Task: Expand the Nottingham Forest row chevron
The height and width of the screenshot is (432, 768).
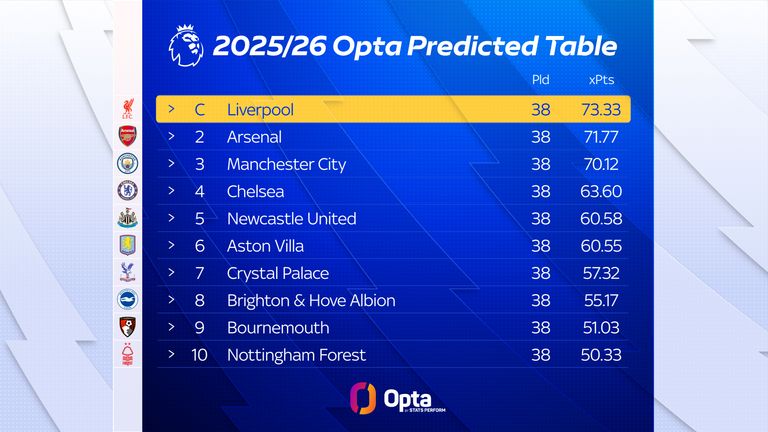Action: point(171,355)
